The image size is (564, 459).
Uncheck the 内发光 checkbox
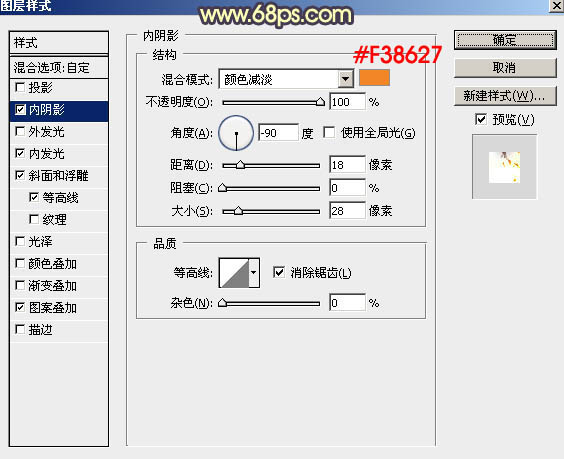tap(20, 154)
